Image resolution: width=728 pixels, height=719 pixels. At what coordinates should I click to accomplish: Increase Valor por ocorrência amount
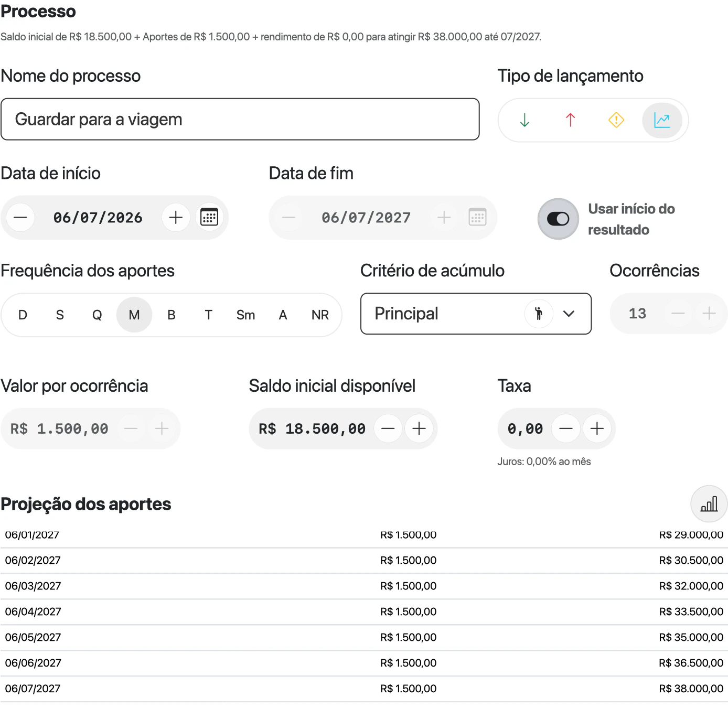(x=162, y=428)
